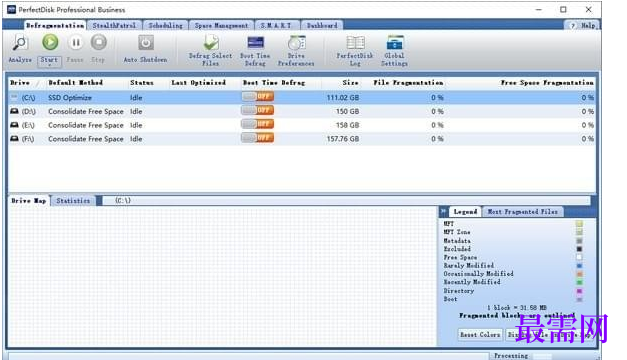
Task: Click the 158 GB size value
Action: [347, 125]
